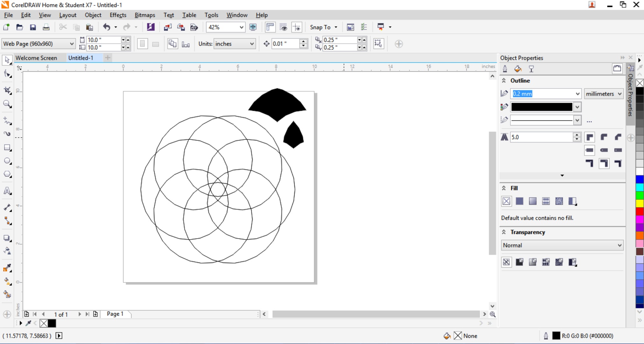Viewport: 644px width, 344px height.
Task: Select the Rectangle tool
Action: click(7, 147)
